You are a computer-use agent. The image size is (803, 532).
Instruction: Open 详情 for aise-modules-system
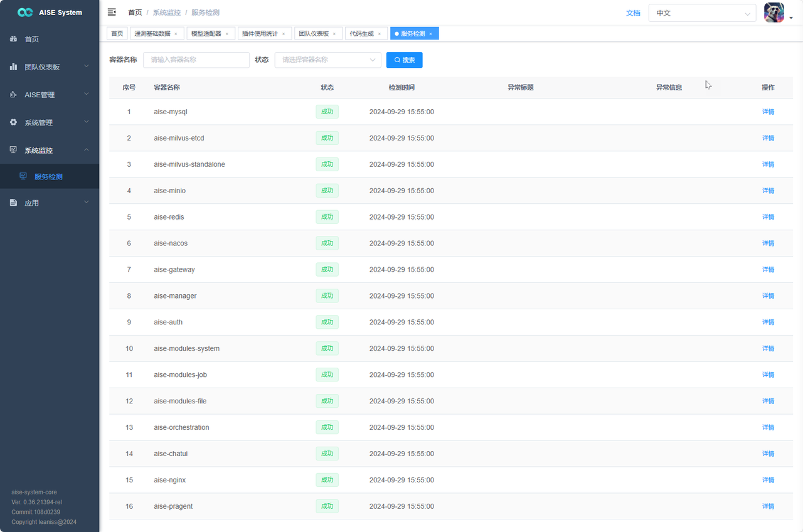768,349
